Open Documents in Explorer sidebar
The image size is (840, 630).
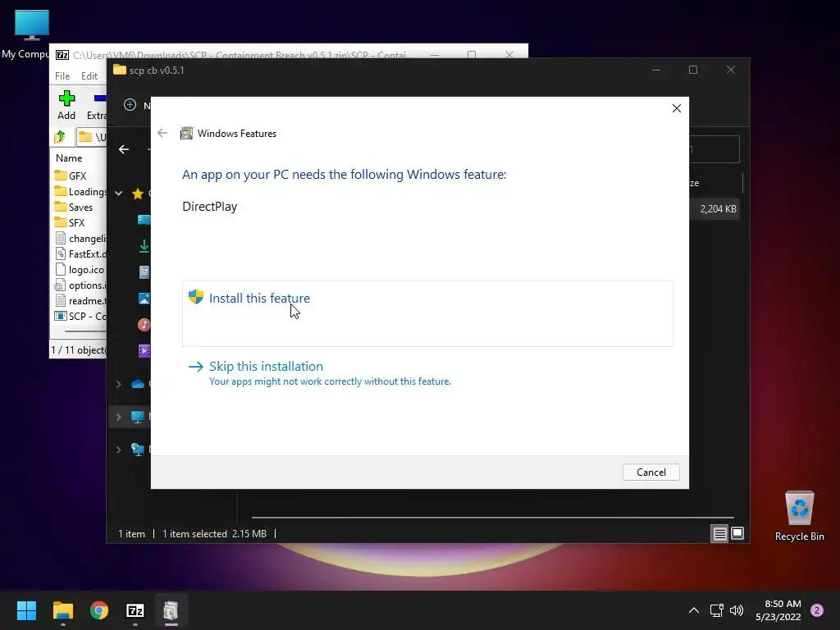coord(144,272)
